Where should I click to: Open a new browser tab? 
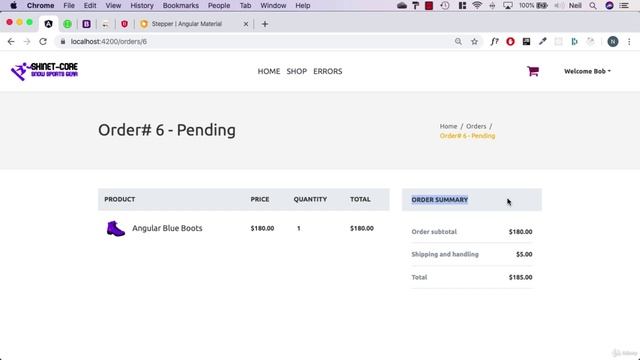(265, 24)
